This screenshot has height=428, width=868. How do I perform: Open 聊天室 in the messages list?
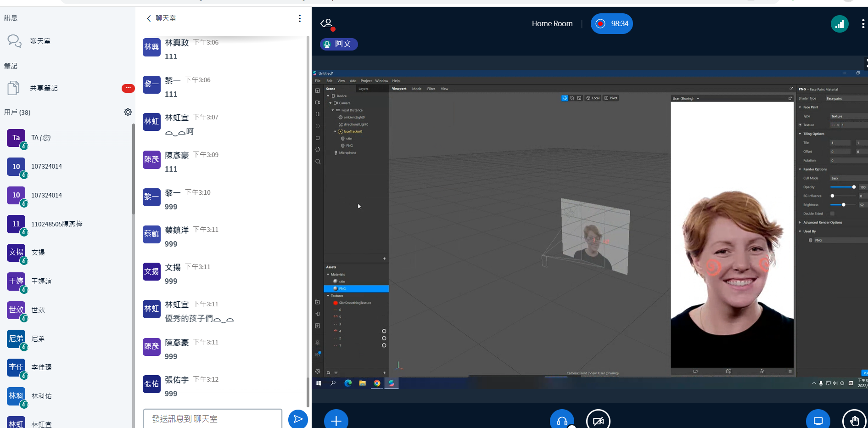tap(40, 41)
